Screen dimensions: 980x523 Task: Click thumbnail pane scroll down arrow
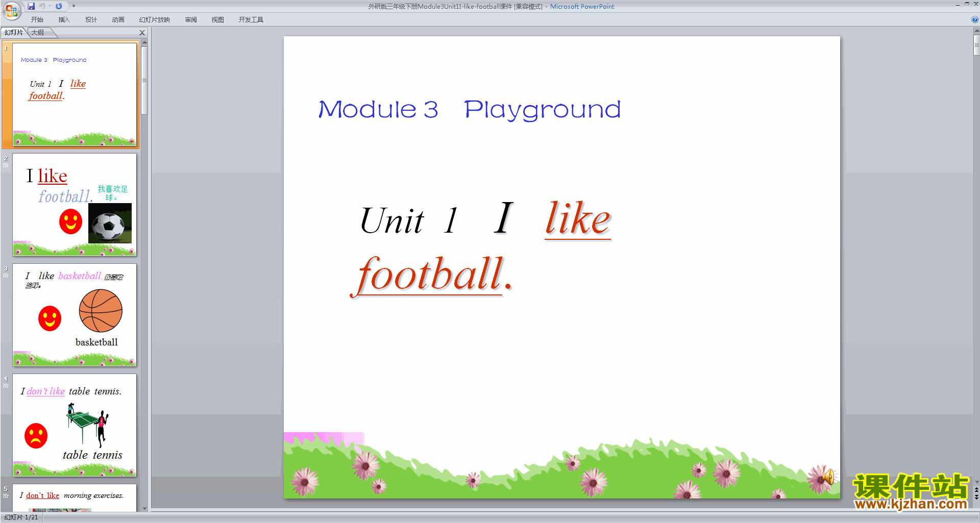(x=144, y=508)
